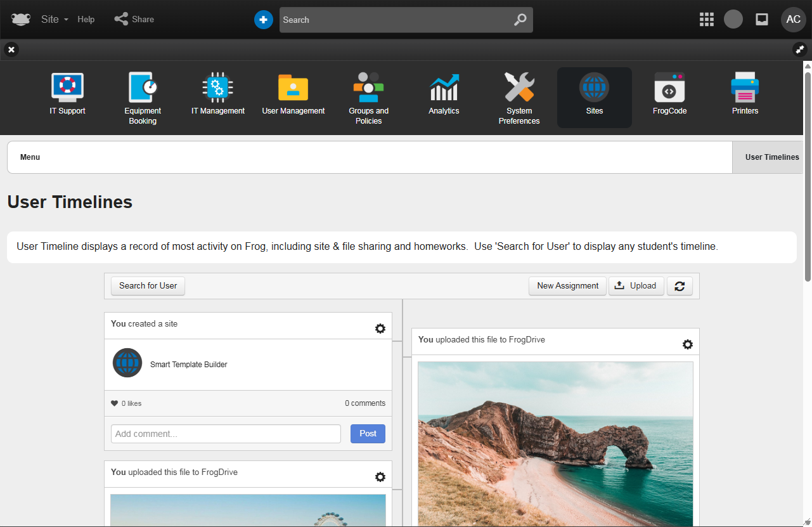The image size is (812, 527).
Task: Select the User Timelines tab
Action: pyautogui.click(x=771, y=157)
